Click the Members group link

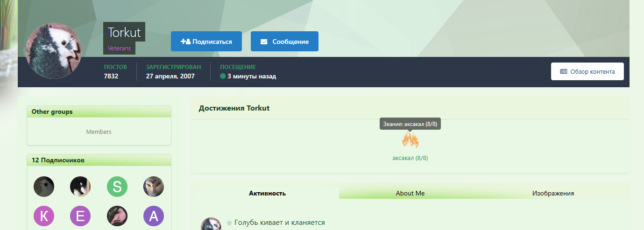(x=99, y=132)
